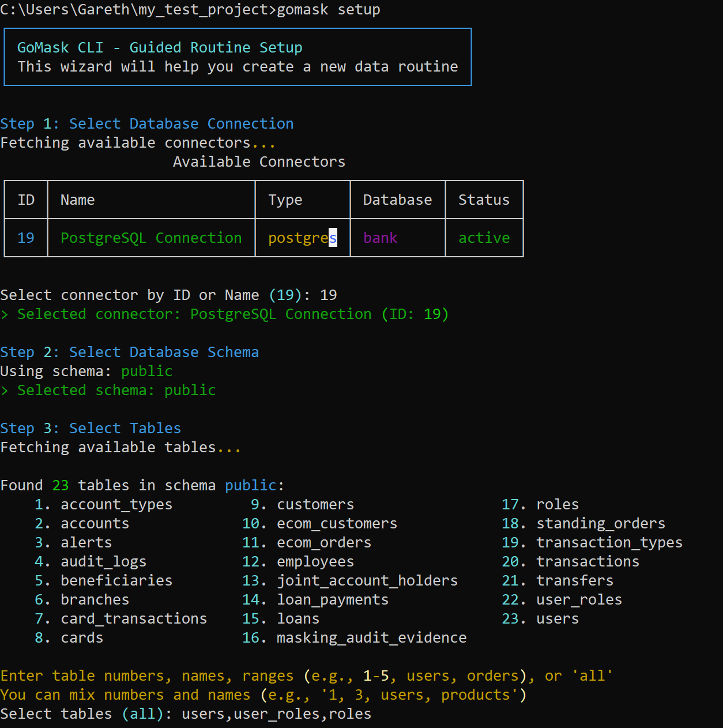Click the active status cell
The height and width of the screenshot is (728, 723).
coord(484,238)
